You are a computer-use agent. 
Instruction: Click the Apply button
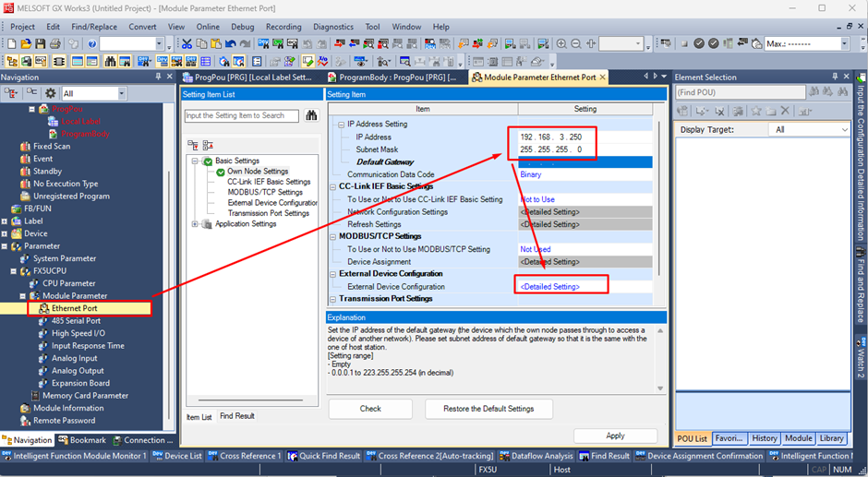[x=615, y=436]
